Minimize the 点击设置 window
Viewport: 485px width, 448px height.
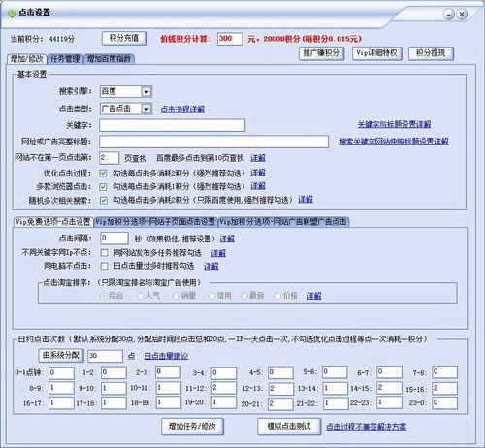449,15
